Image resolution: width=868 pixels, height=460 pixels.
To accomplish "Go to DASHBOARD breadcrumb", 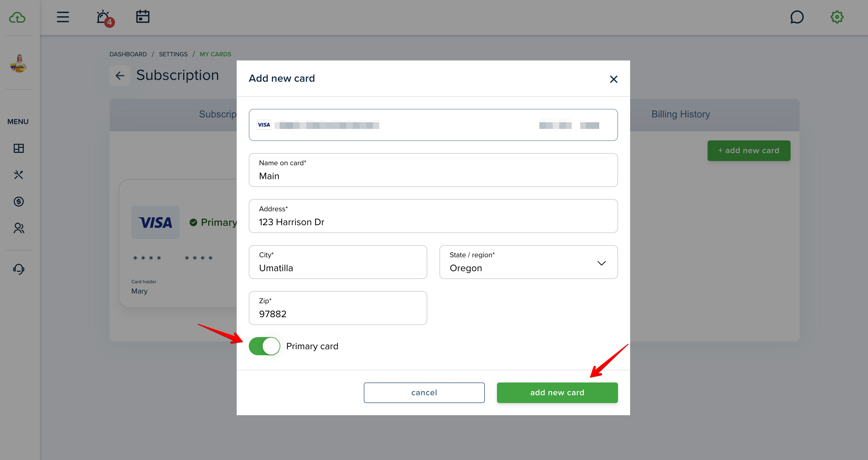I will tap(128, 54).
